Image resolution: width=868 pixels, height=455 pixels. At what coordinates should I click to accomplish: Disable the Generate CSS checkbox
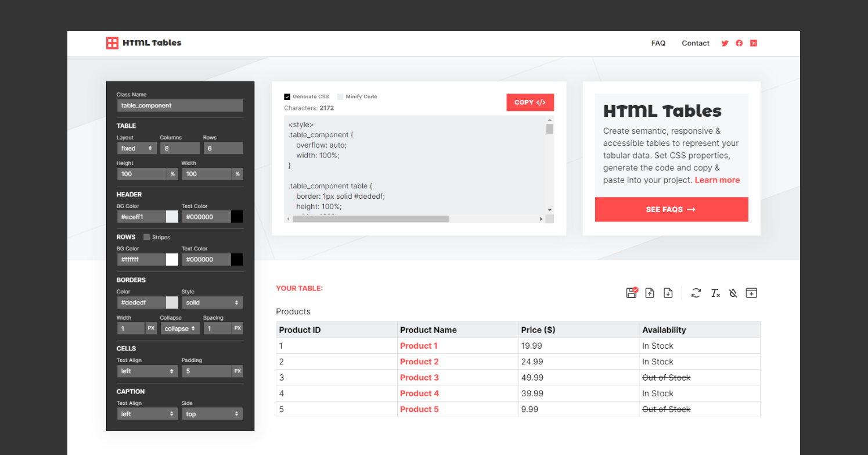tap(287, 96)
